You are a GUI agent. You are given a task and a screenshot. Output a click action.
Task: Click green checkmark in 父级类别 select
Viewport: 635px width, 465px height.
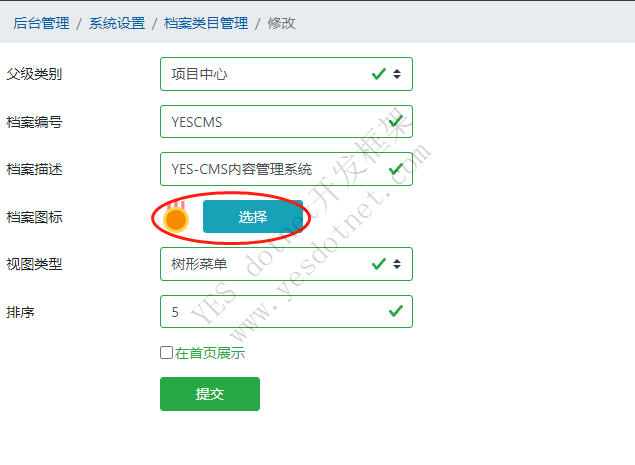379,74
